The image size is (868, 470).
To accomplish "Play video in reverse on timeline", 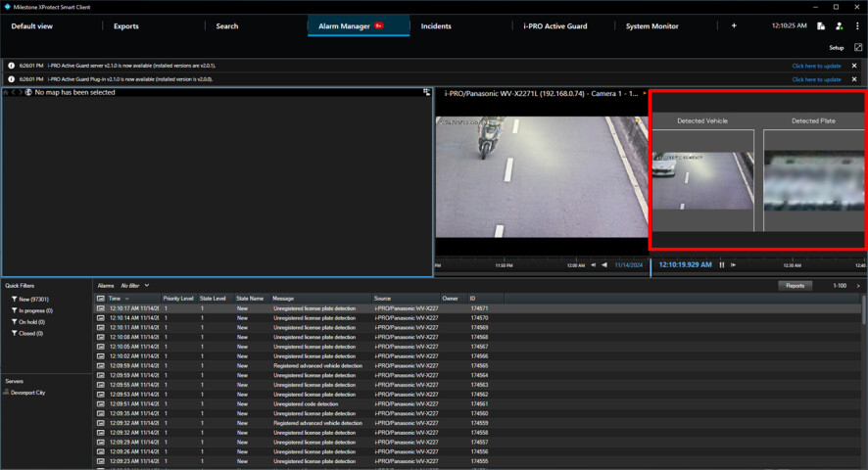I will coord(604,264).
